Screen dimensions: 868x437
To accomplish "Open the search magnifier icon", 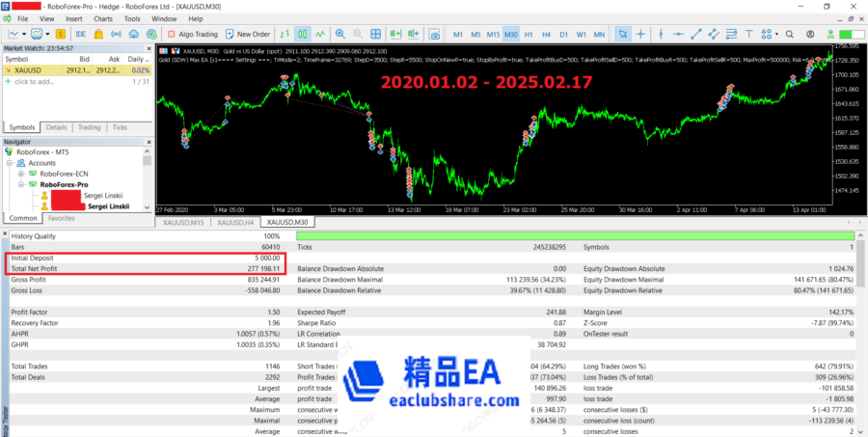I will [789, 35].
